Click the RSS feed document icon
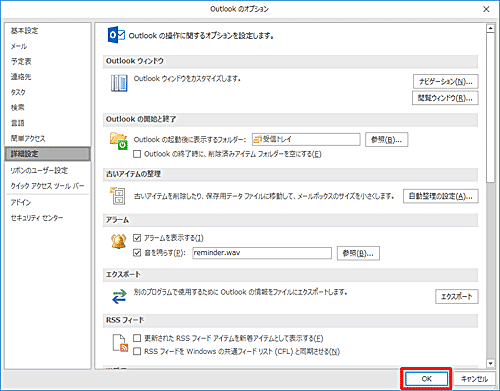This screenshot has width=500, height=391. 120,343
